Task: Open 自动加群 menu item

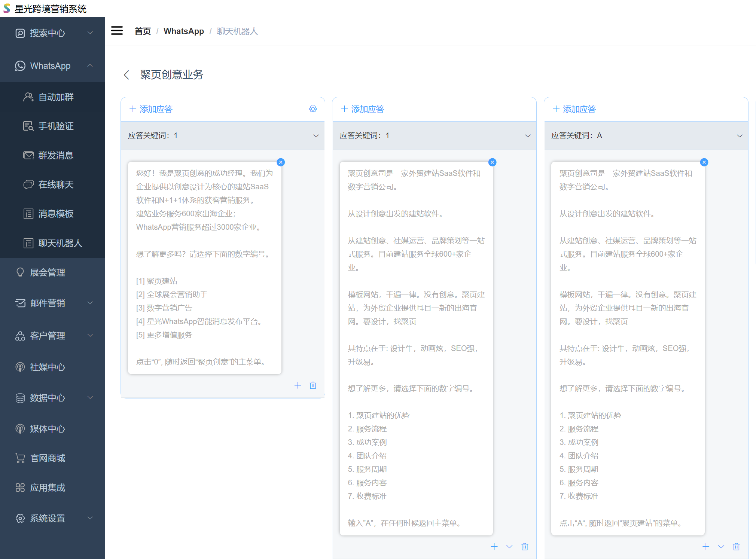Action: pyautogui.click(x=56, y=97)
